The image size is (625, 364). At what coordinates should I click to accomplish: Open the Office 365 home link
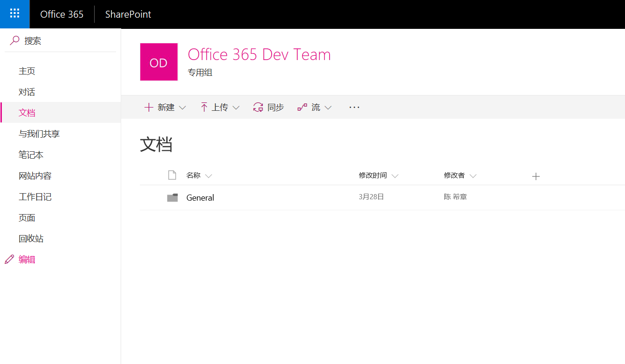tap(62, 14)
